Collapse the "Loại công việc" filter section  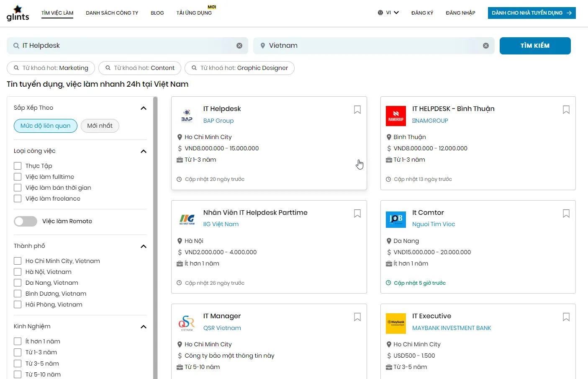coord(144,151)
